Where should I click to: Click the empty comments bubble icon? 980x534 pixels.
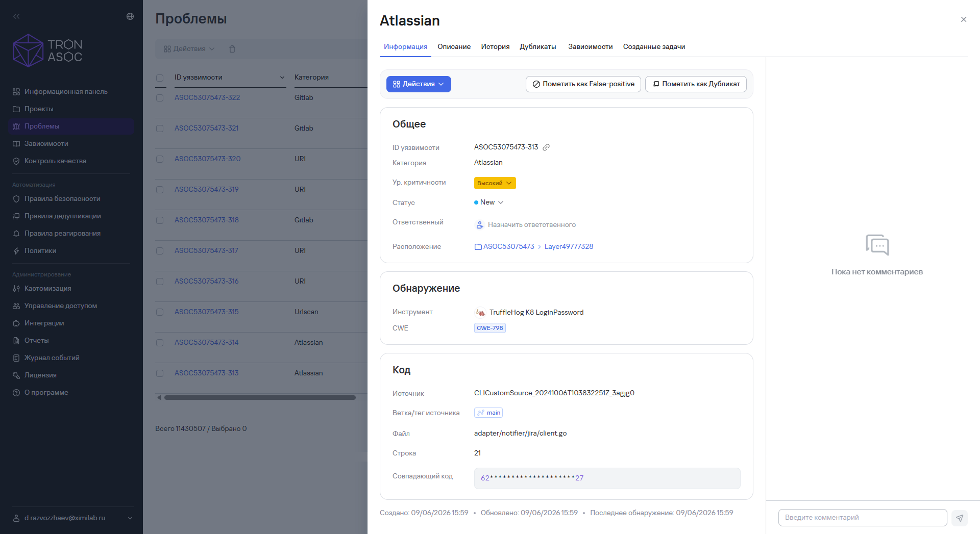point(877,245)
